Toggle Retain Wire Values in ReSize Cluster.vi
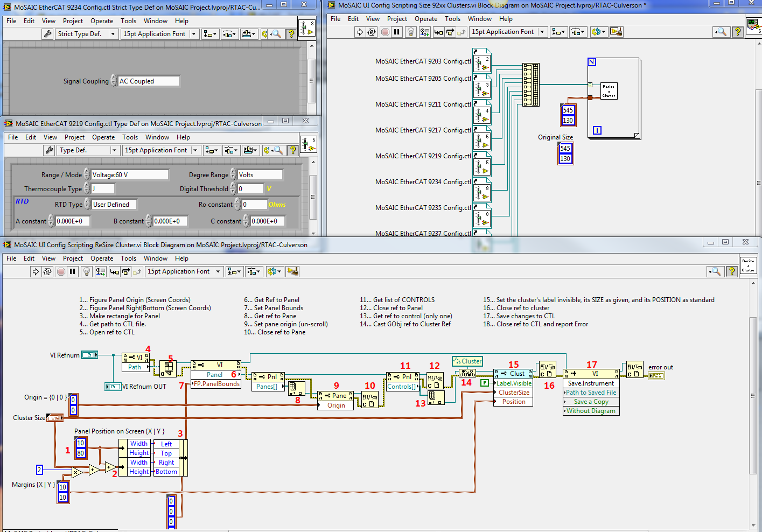Viewport: 762px width, 532px height. coord(100,271)
